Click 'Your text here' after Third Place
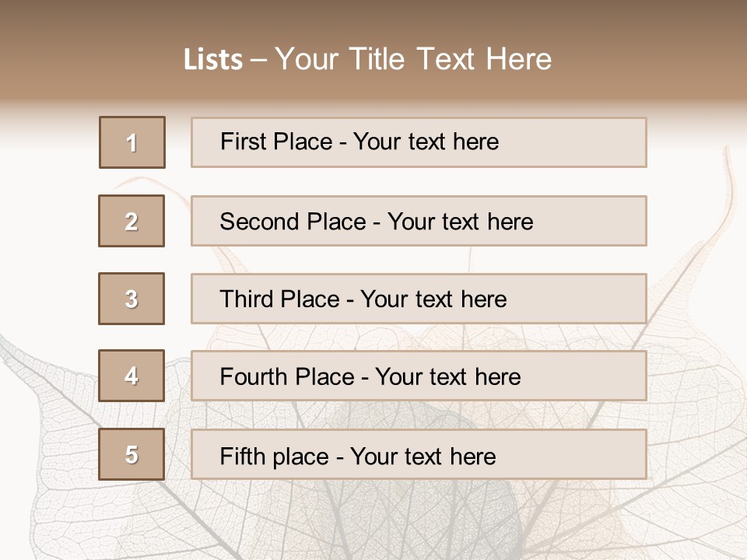 [433, 299]
